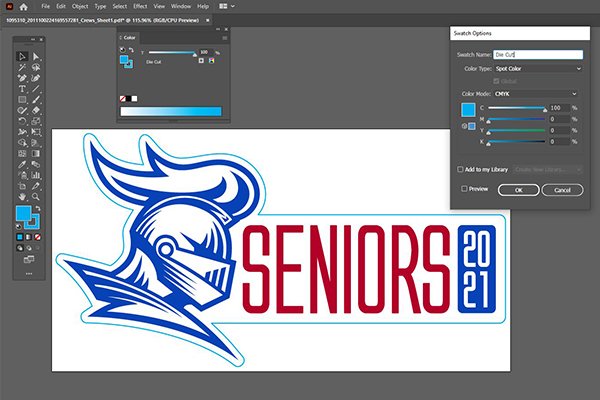
Task: Open the Color Type dropdown
Action: coord(537,68)
